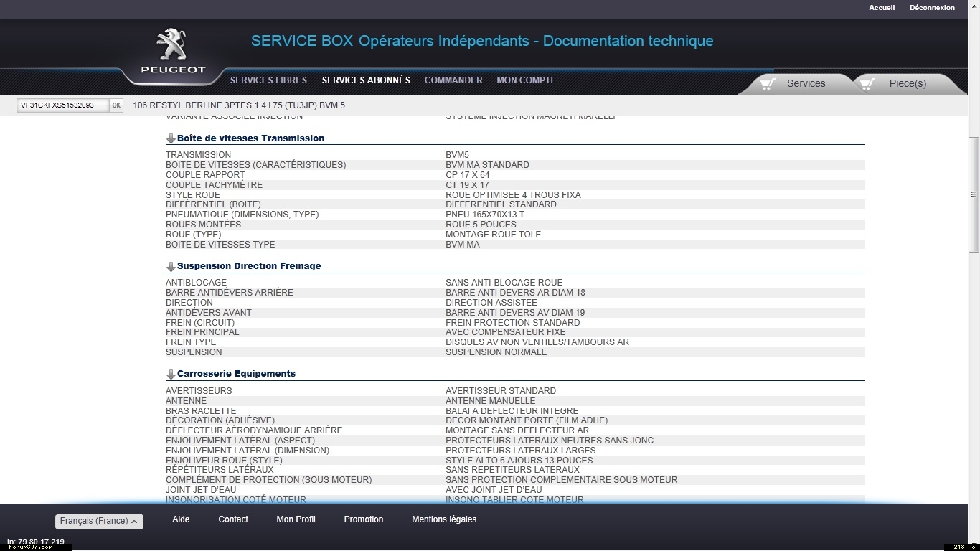
Task: Open the MON COMPTE menu
Action: coord(527,80)
